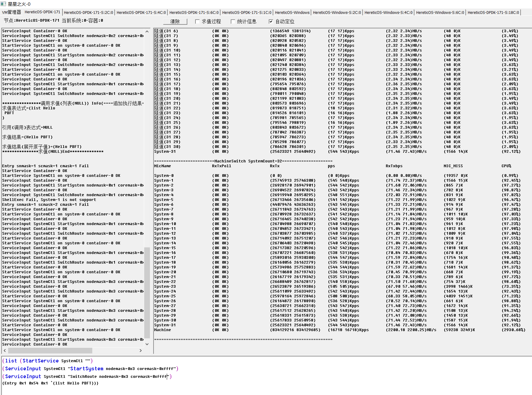
Task: Open the HereticOS-DPDK-171-S:18C:0 tab
Action: pyautogui.click(x=493, y=12)
